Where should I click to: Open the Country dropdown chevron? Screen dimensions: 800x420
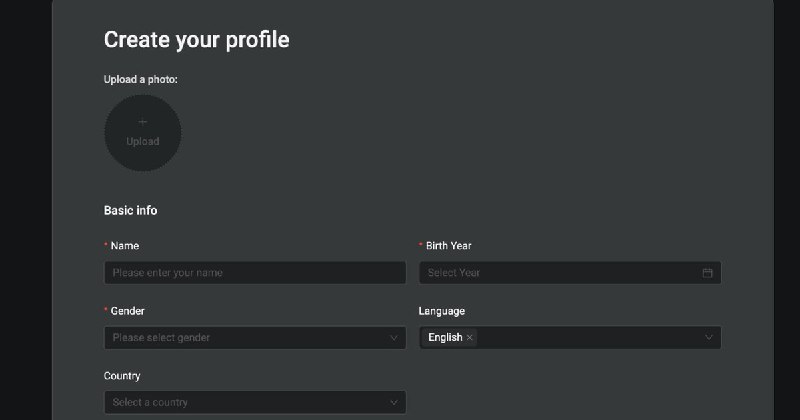(393, 403)
